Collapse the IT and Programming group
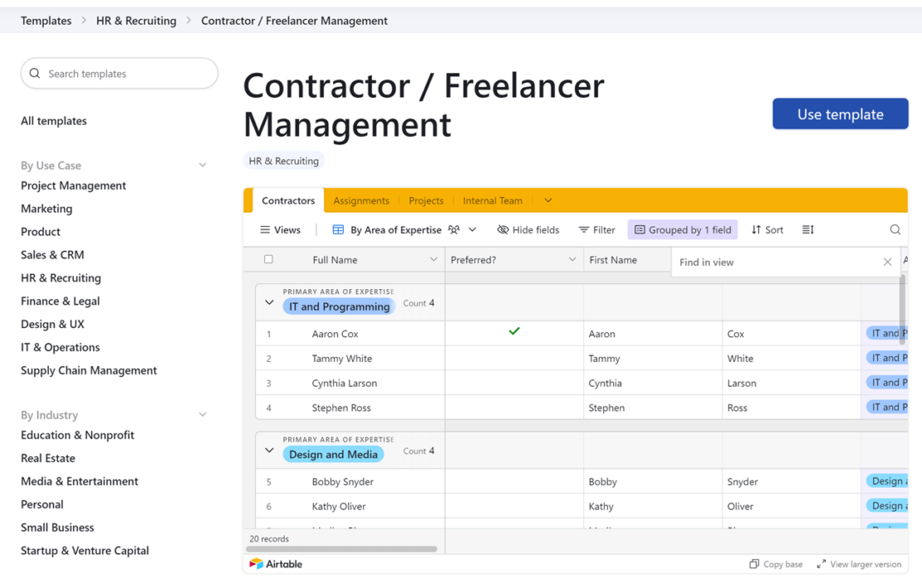Screen dimensions: 922x588 pyautogui.click(x=268, y=302)
